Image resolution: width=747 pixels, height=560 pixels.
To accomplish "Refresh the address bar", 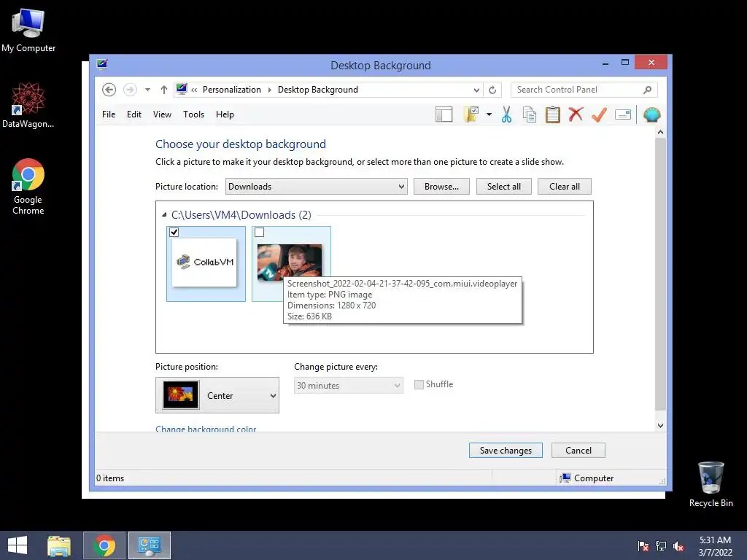I will point(492,90).
